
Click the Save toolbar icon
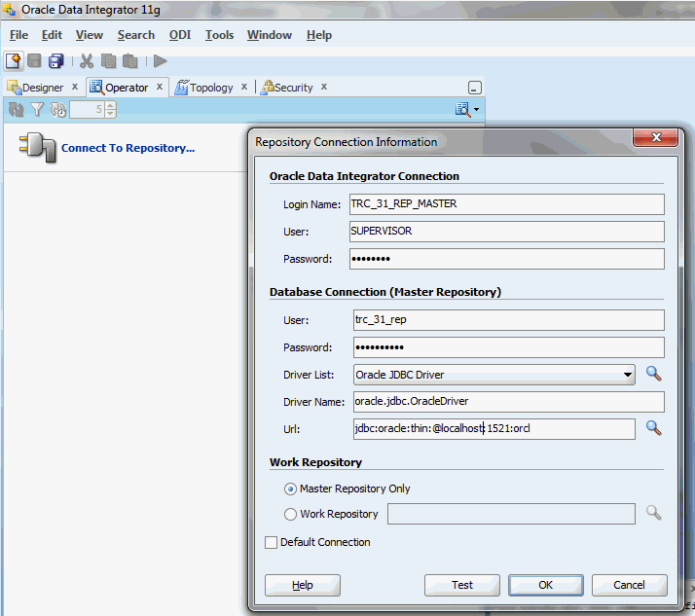(x=34, y=60)
